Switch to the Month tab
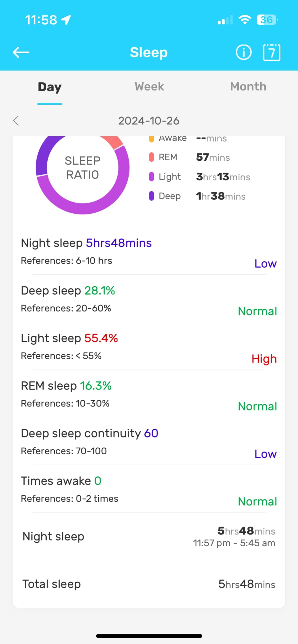298x644 pixels. 248,87
